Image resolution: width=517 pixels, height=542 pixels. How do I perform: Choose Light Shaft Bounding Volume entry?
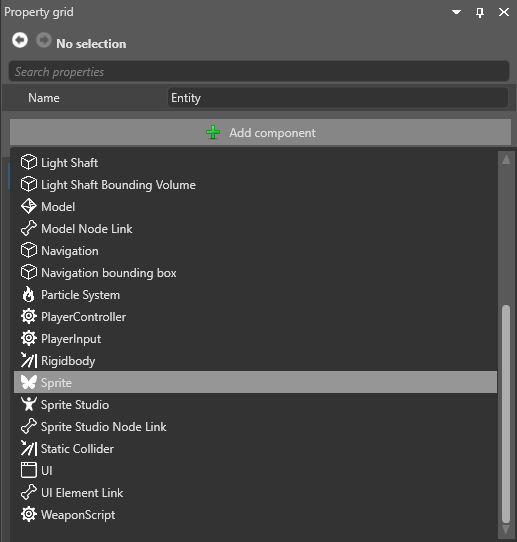(255, 185)
